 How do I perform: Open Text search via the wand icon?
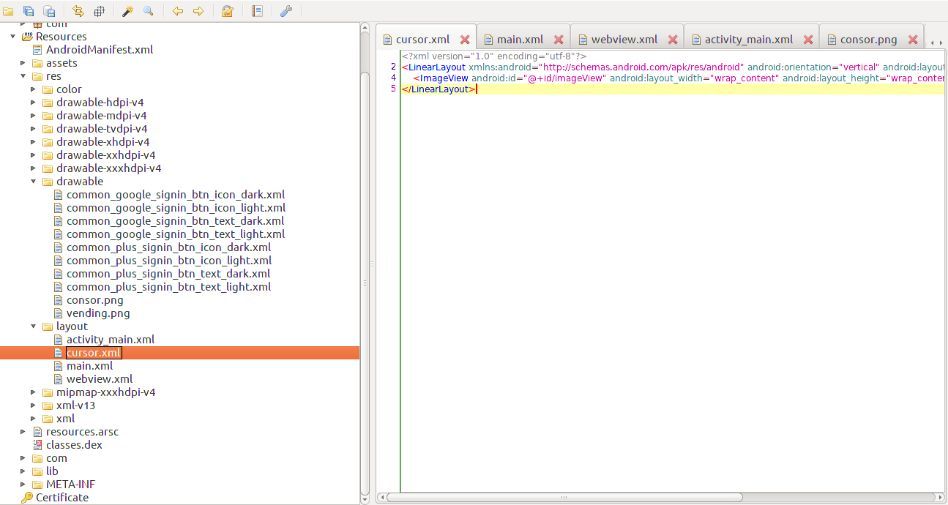click(128, 11)
